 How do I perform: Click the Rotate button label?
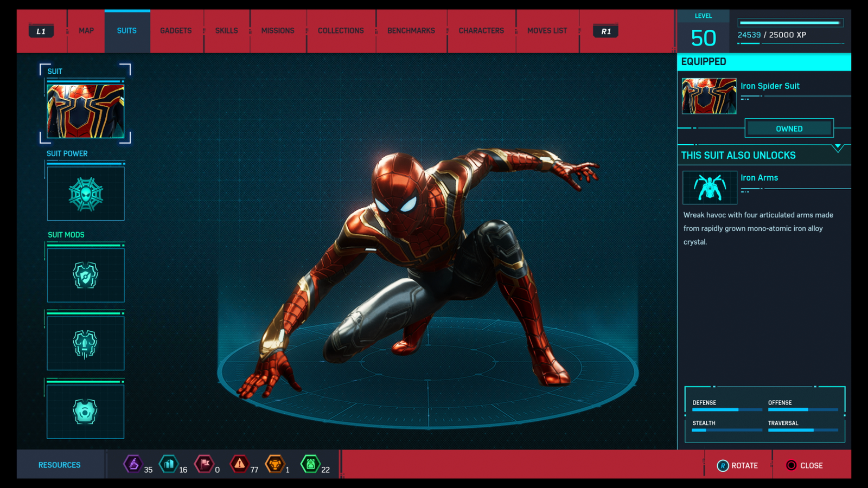tap(744, 466)
